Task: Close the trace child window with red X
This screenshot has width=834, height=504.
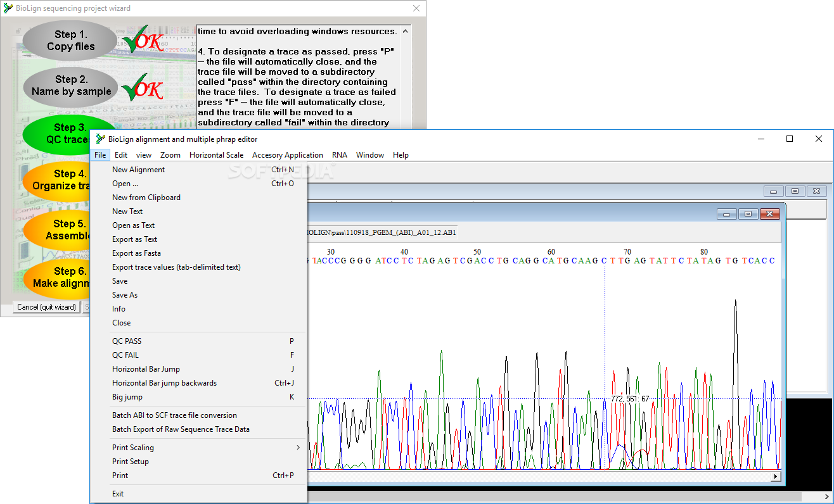Action: 770,214
